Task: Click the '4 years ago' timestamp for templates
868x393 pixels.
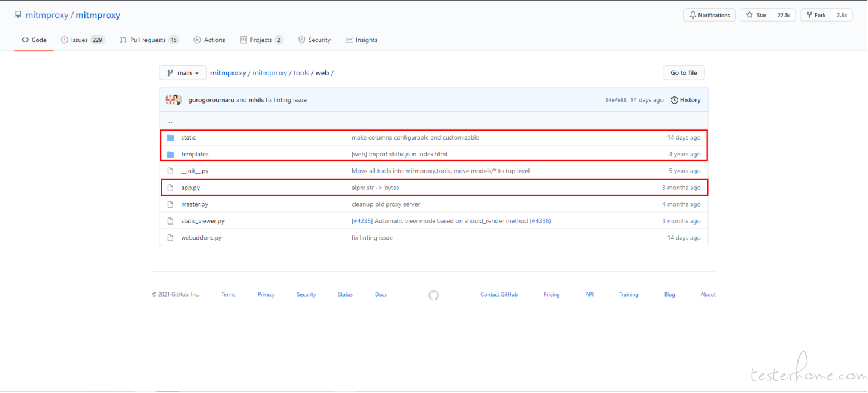Action: 685,155
